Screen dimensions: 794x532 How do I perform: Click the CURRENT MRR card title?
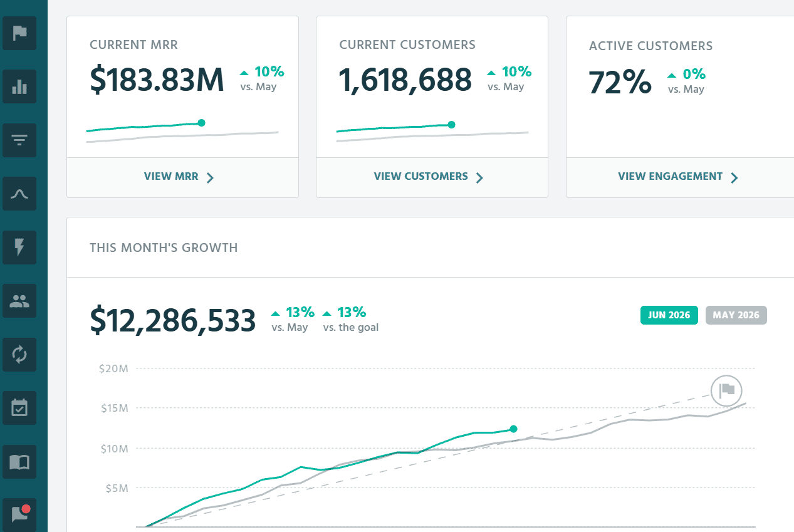pos(133,45)
